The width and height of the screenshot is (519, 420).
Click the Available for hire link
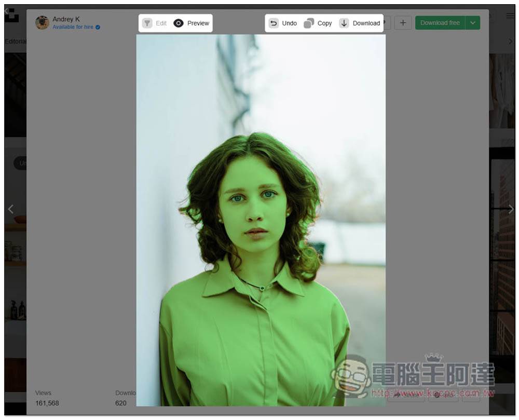(x=73, y=27)
